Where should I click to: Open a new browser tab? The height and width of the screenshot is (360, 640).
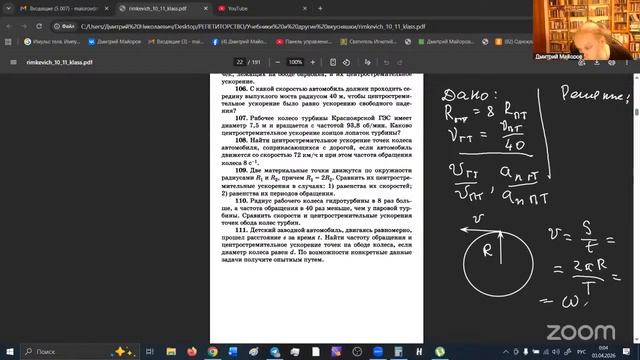(320, 8)
